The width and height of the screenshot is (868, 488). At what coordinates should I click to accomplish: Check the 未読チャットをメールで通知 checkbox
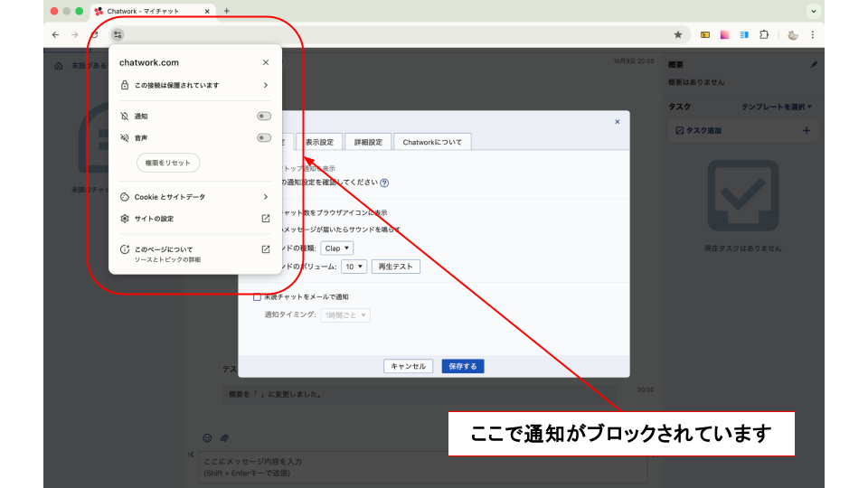click(x=258, y=296)
